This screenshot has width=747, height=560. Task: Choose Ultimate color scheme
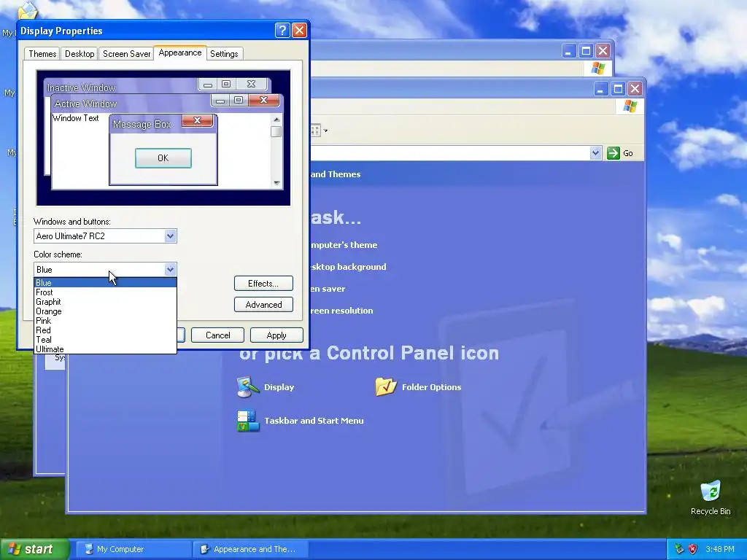pos(105,349)
